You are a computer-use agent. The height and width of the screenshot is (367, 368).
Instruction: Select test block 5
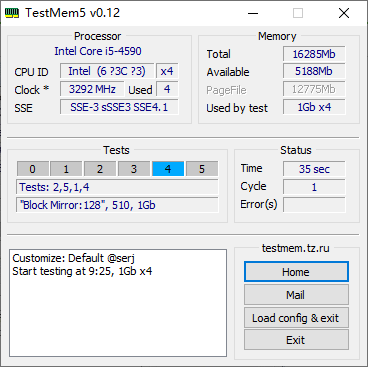tap(202, 169)
